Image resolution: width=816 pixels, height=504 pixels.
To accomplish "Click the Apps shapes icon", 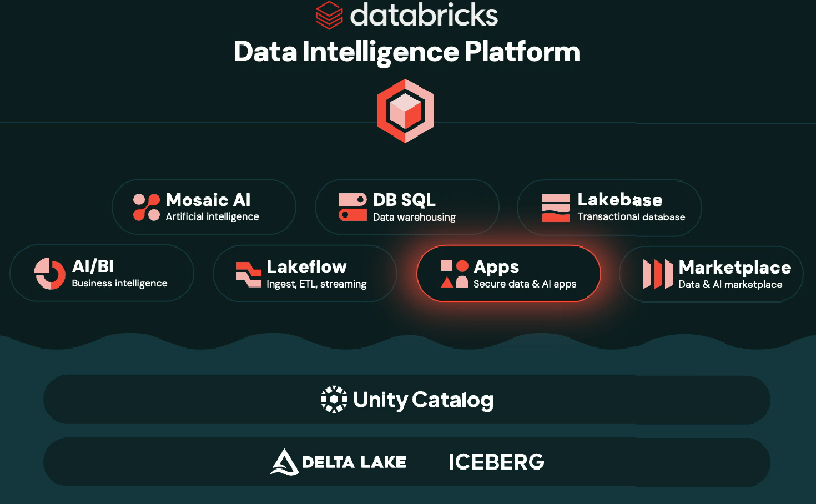I will point(454,274).
